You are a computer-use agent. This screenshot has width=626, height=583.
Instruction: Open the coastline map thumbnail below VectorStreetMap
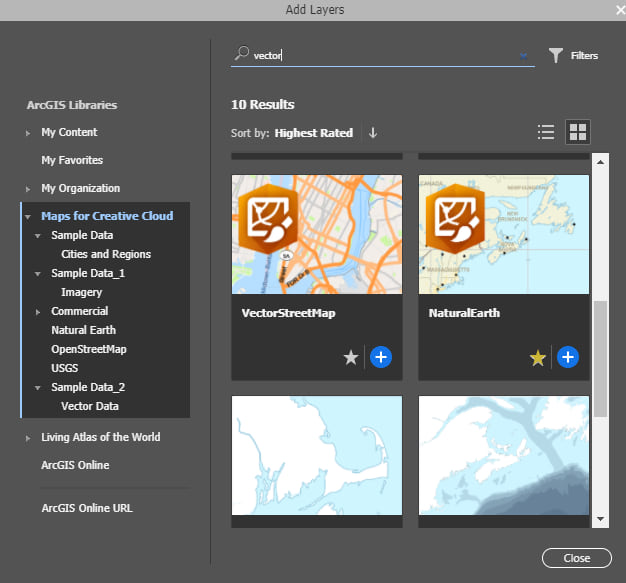[317, 455]
